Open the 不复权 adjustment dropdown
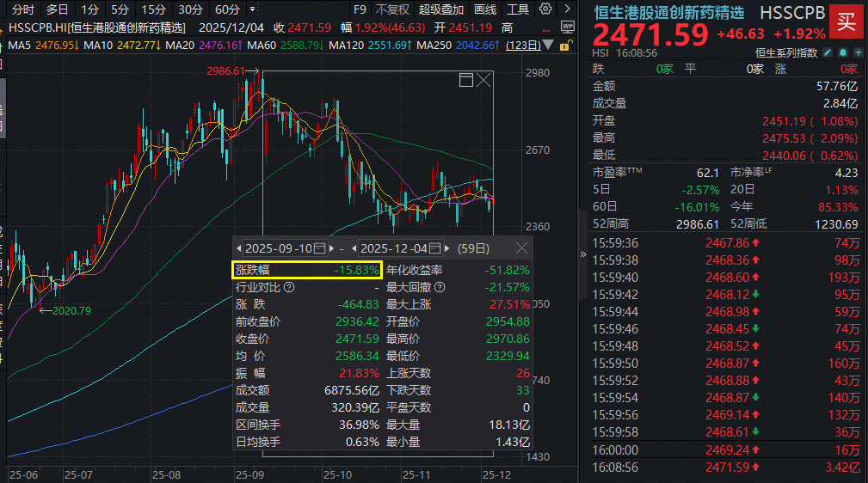Screen dimensions: 868x483 coord(392,9)
